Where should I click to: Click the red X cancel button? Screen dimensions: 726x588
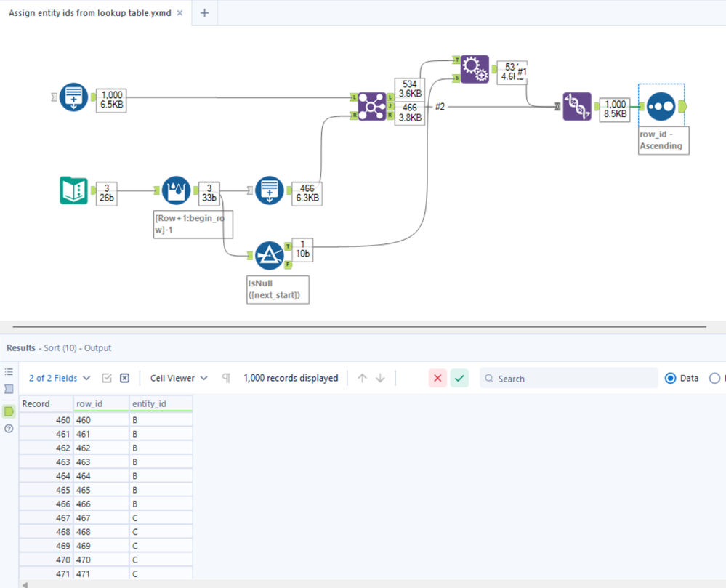click(x=437, y=378)
